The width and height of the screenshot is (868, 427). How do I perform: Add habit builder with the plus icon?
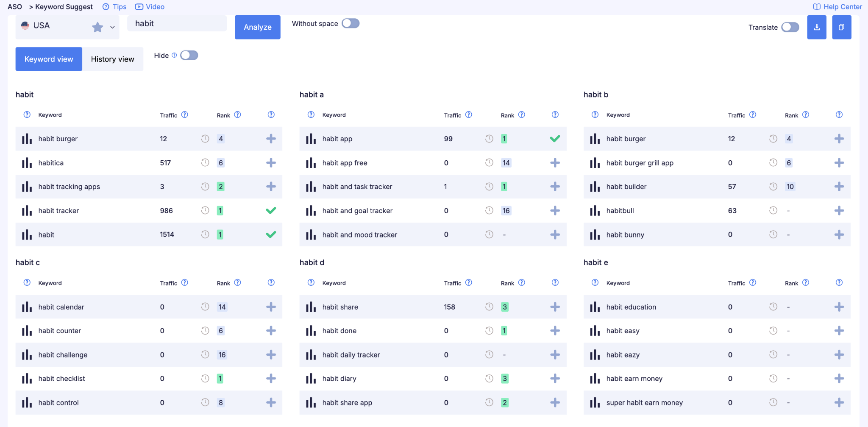[839, 187]
